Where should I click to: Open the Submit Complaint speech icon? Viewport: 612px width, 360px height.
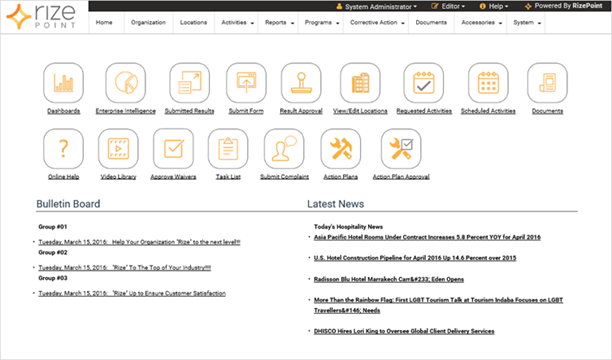(284, 149)
